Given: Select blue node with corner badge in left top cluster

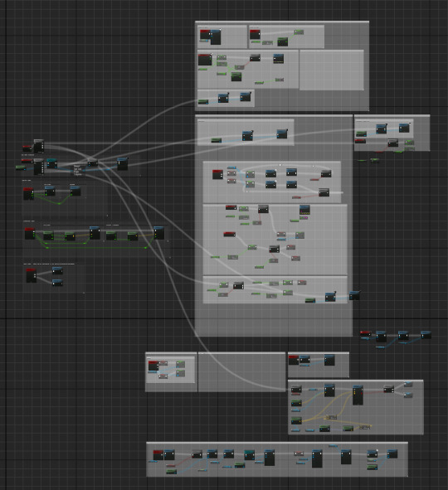Looking at the screenshot, I should [123, 164].
